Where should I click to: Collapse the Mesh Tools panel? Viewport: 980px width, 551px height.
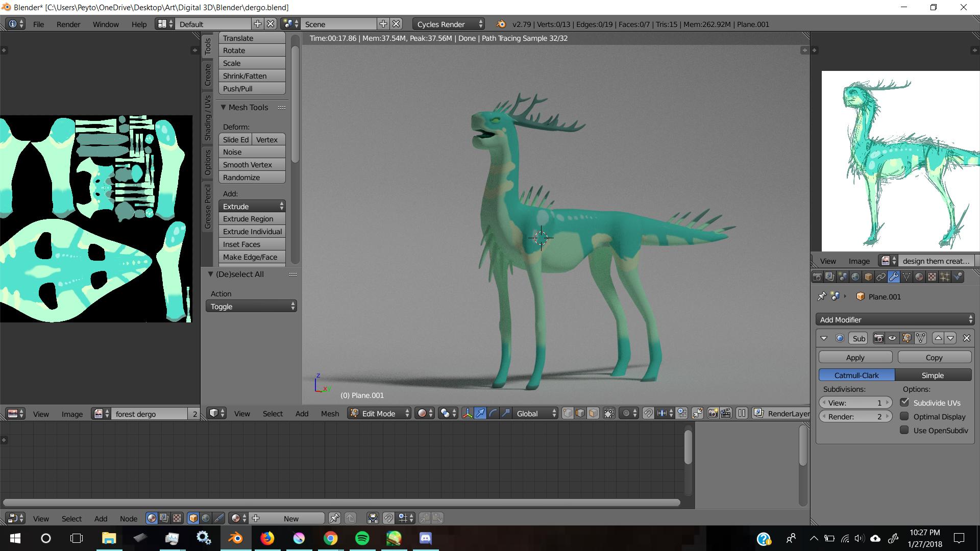223,107
